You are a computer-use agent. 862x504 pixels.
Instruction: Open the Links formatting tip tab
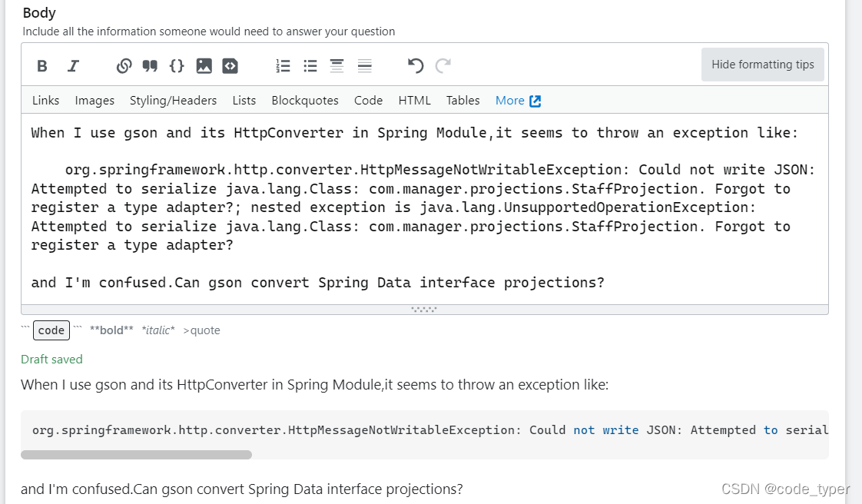(x=45, y=101)
